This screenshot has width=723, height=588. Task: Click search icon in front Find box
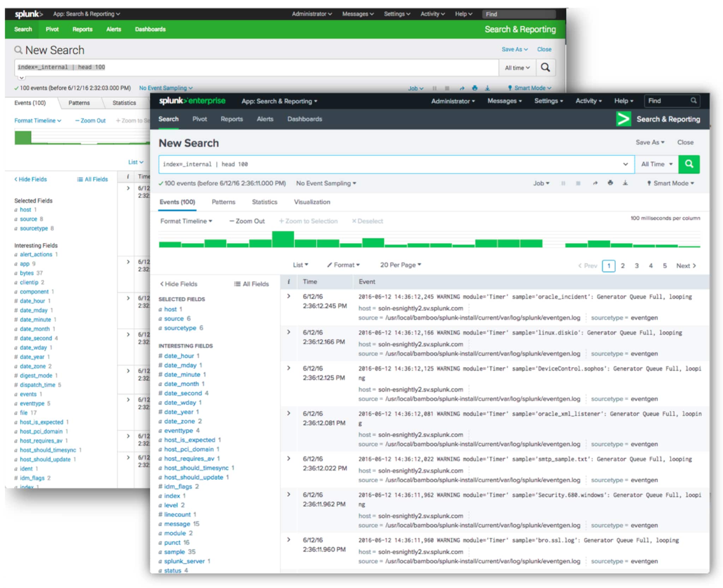(x=693, y=101)
